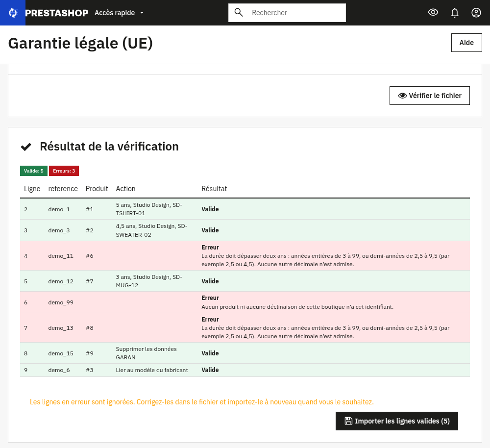Image resolution: width=490 pixels, height=448 pixels.
Task: Click the Rechercher search field
Action: click(287, 13)
